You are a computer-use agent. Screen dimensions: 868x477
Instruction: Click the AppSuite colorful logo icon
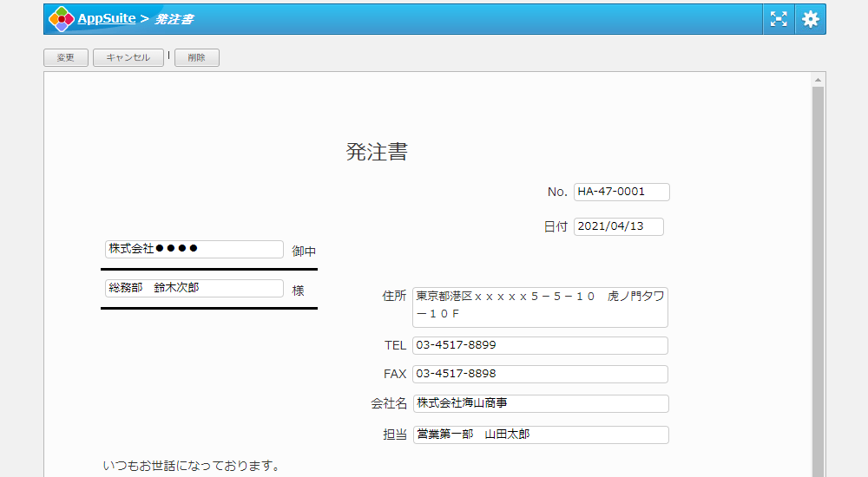62,19
